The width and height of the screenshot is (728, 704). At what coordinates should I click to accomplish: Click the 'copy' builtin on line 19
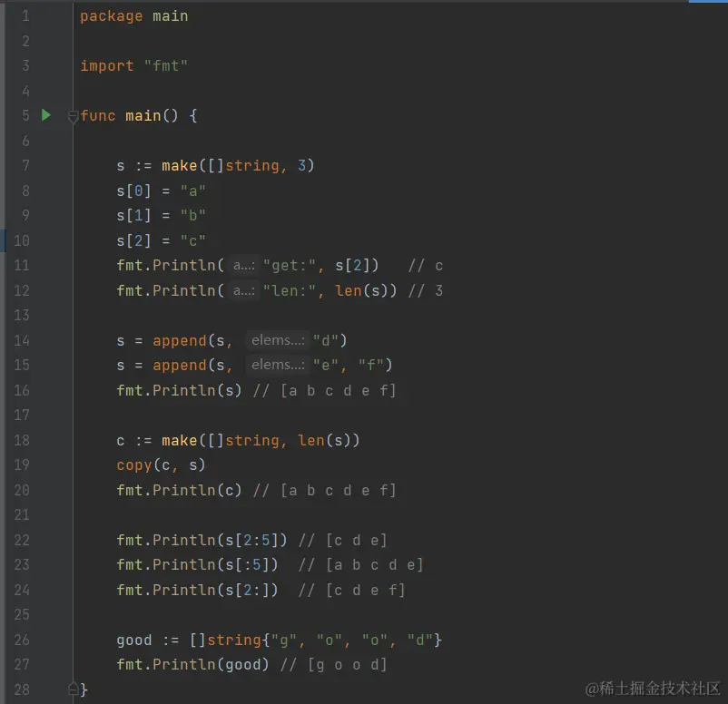(x=134, y=465)
